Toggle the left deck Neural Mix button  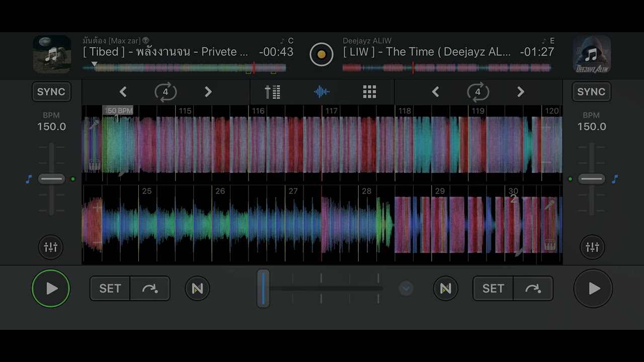point(197,289)
